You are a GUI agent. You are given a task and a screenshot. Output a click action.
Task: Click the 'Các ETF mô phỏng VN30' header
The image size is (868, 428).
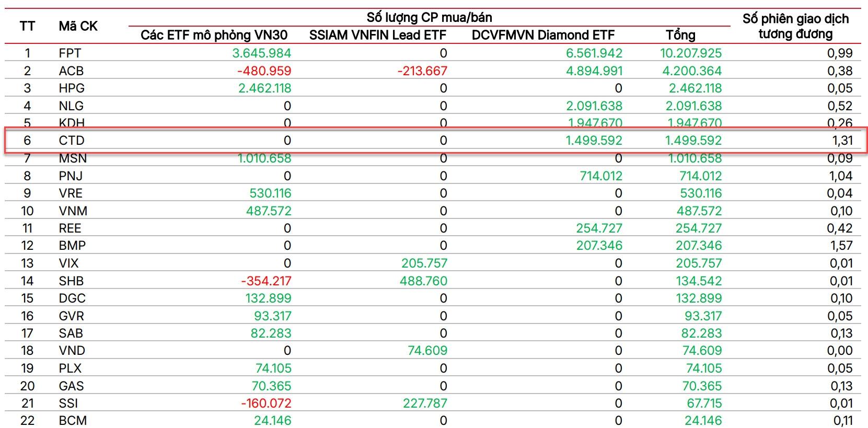(x=214, y=35)
